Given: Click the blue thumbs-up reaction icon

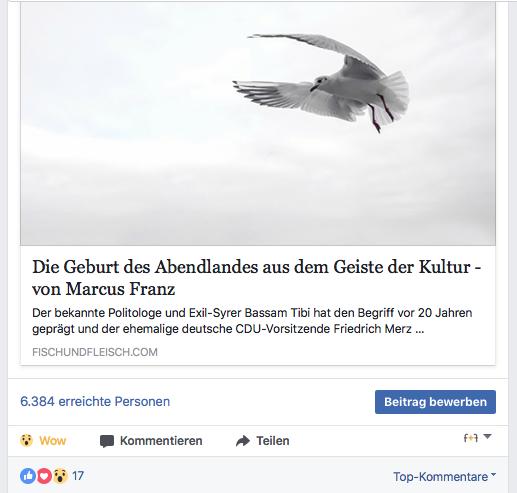Looking at the screenshot, I should 28,476.
